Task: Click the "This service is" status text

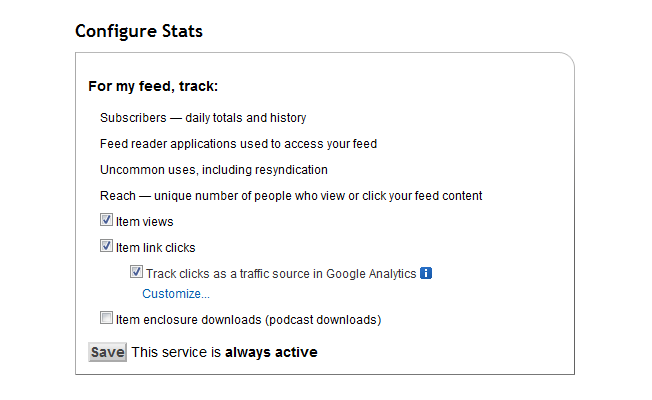Action: click(176, 352)
